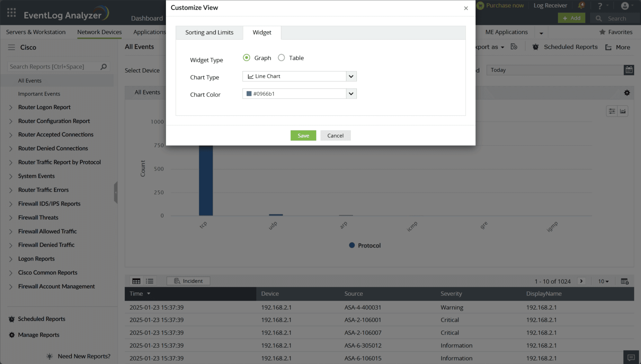Expand Cisco Common Reports
The image size is (641, 364).
coord(11,273)
